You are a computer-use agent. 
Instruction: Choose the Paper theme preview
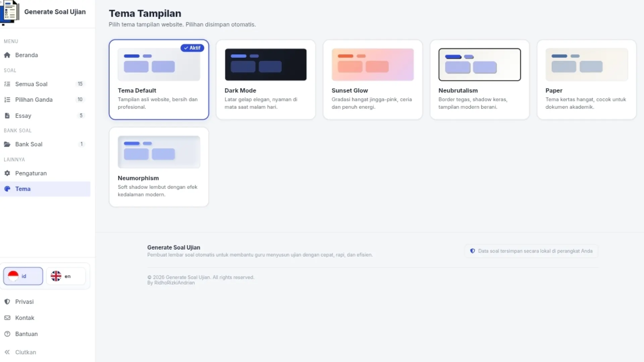(587, 65)
